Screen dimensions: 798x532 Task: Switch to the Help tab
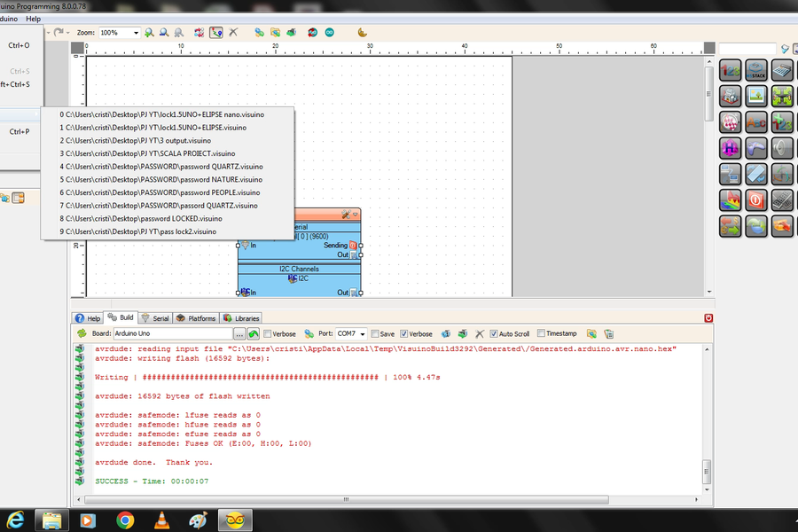[88, 318]
